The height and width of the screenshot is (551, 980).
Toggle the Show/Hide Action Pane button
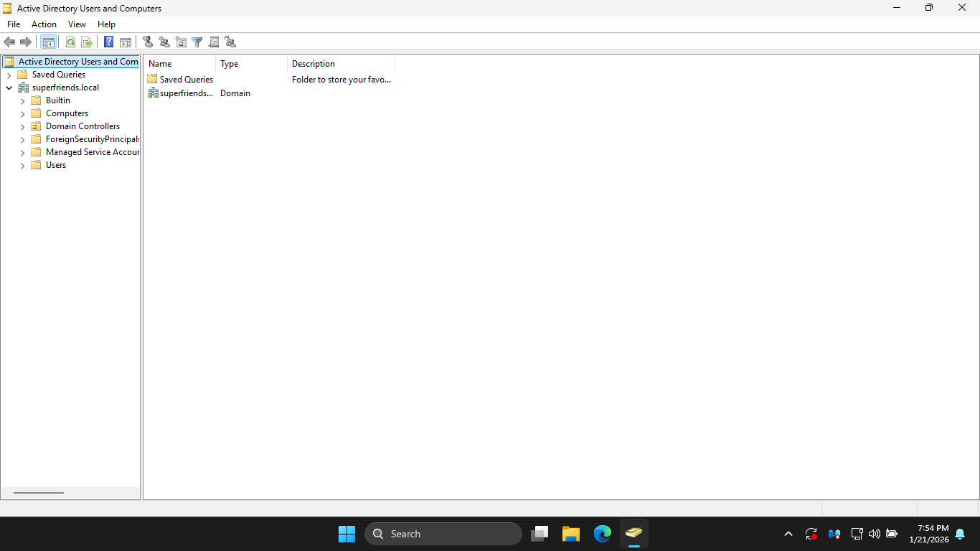(x=126, y=42)
